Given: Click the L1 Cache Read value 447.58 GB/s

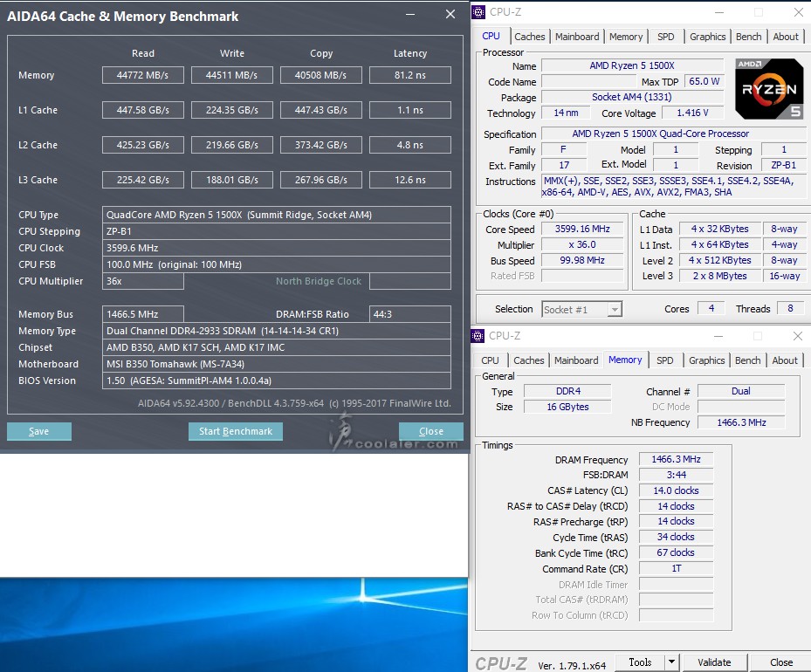Looking at the screenshot, I should click(143, 110).
